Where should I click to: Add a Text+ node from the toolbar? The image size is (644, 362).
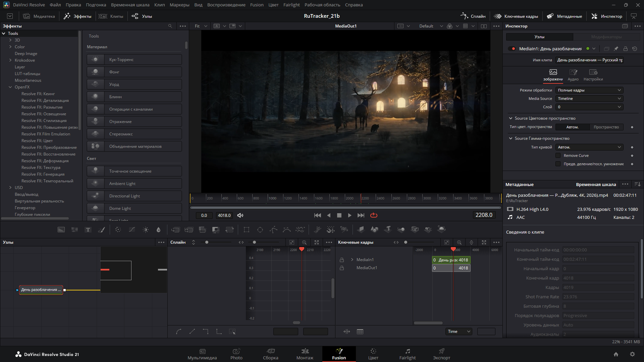point(88,230)
